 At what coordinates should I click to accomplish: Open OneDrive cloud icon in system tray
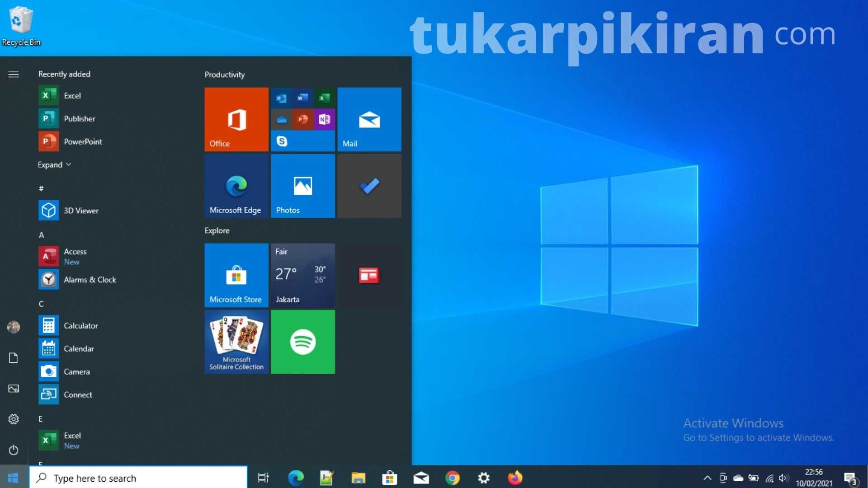pos(738,478)
